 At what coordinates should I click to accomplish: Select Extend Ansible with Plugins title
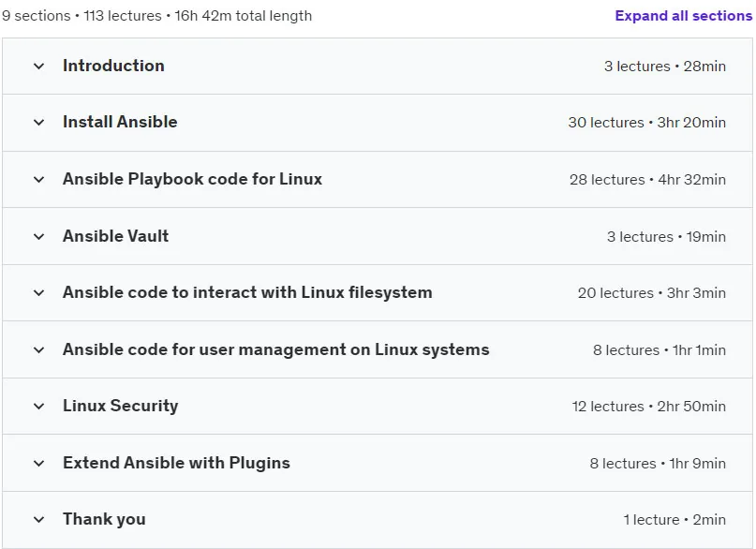176,463
